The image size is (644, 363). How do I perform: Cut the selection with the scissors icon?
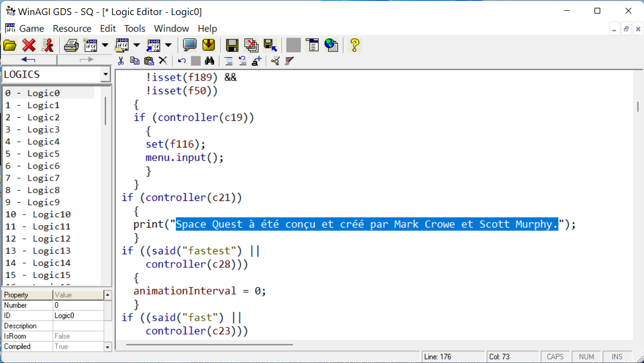point(121,61)
